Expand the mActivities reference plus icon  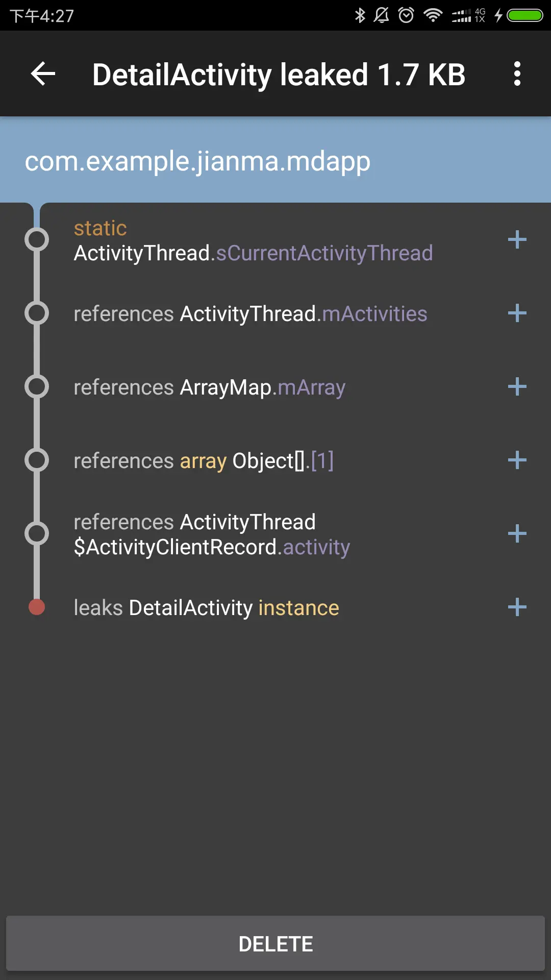pyautogui.click(x=517, y=313)
